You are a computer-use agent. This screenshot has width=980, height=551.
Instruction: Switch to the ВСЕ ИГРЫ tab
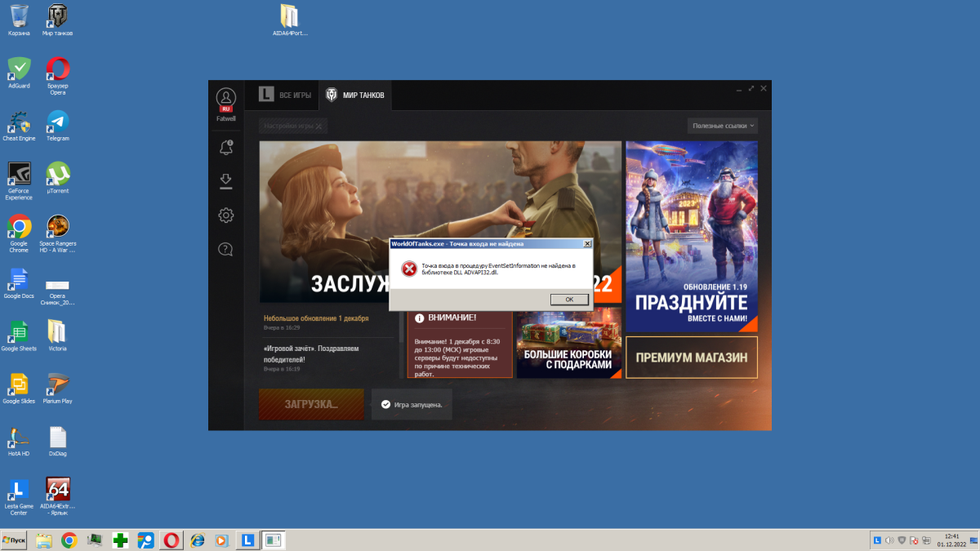tap(285, 96)
